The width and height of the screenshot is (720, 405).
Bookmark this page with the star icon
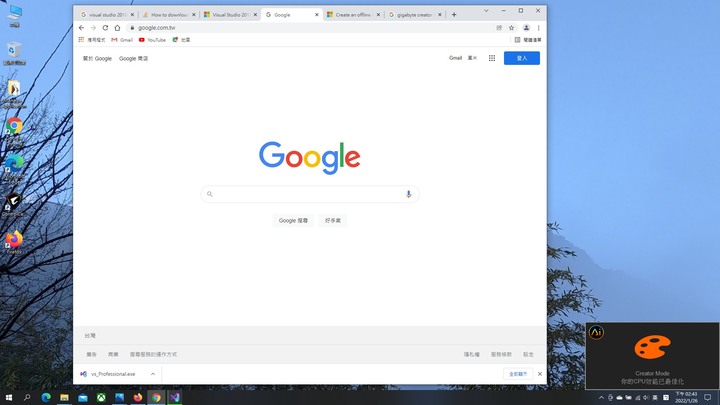click(x=512, y=28)
